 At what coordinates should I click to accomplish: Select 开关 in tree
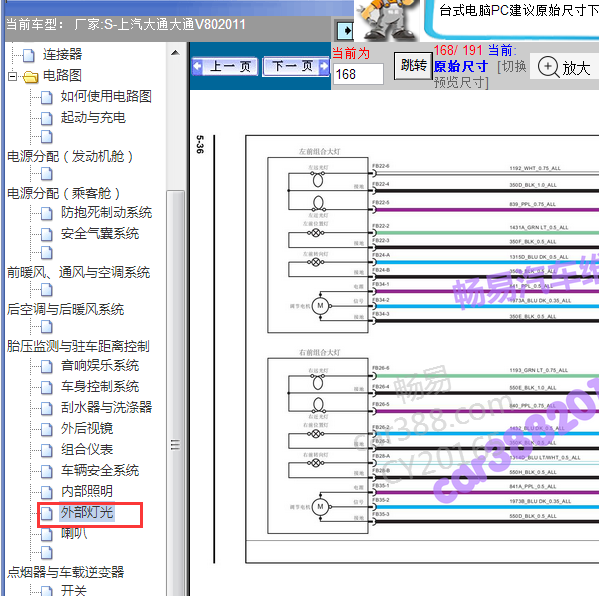click(x=74, y=591)
